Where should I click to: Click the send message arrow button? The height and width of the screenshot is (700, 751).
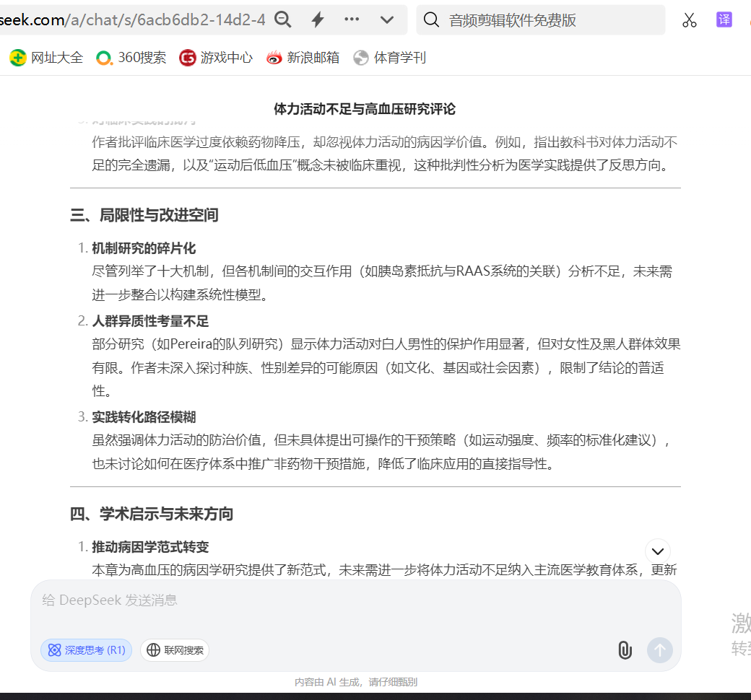659,649
